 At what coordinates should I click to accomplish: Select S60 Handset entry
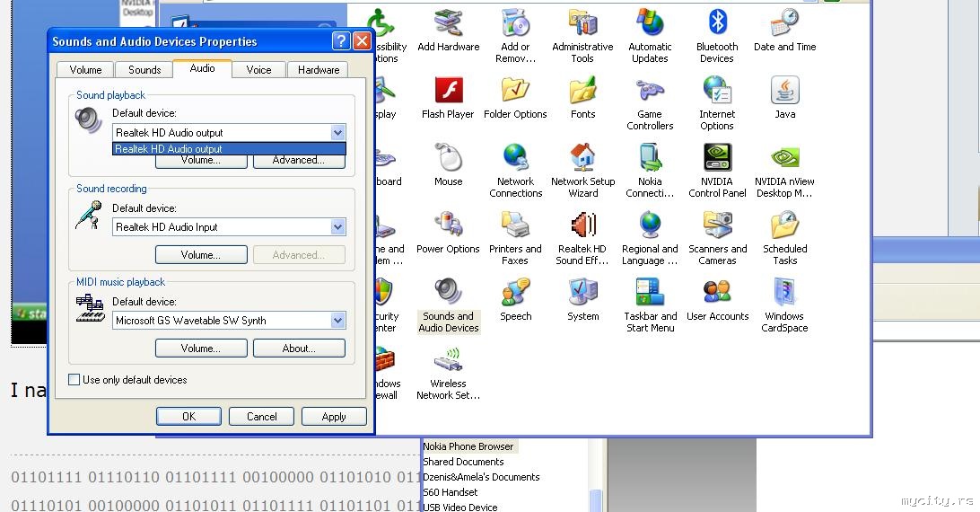click(450, 492)
